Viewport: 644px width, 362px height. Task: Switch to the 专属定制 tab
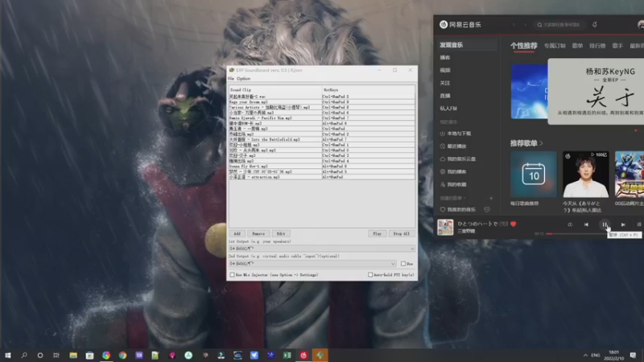pyautogui.click(x=555, y=46)
